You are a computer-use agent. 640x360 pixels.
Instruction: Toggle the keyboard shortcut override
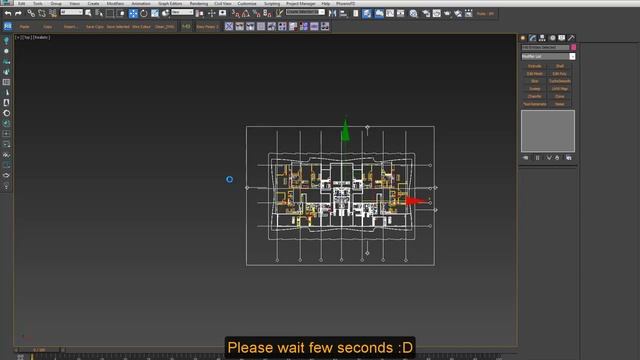click(x=222, y=13)
